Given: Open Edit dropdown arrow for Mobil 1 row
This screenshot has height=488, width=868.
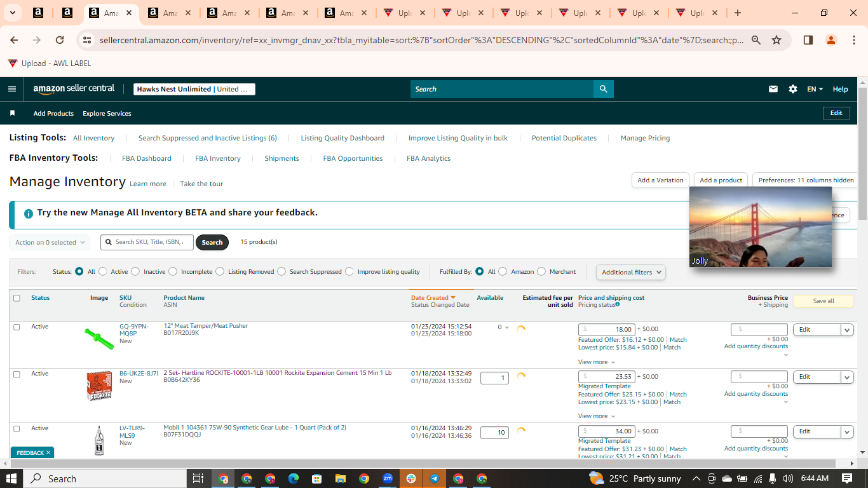Looking at the screenshot, I should pyautogui.click(x=847, y=431).
